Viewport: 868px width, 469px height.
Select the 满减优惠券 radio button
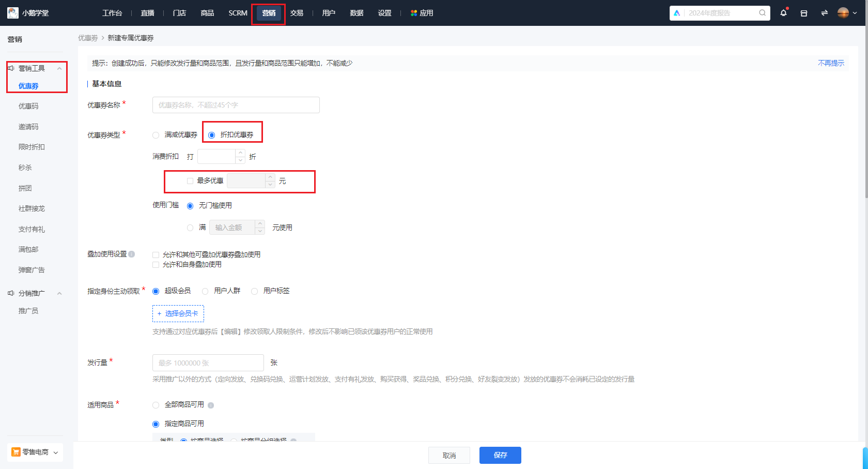(x=156, y=134)
